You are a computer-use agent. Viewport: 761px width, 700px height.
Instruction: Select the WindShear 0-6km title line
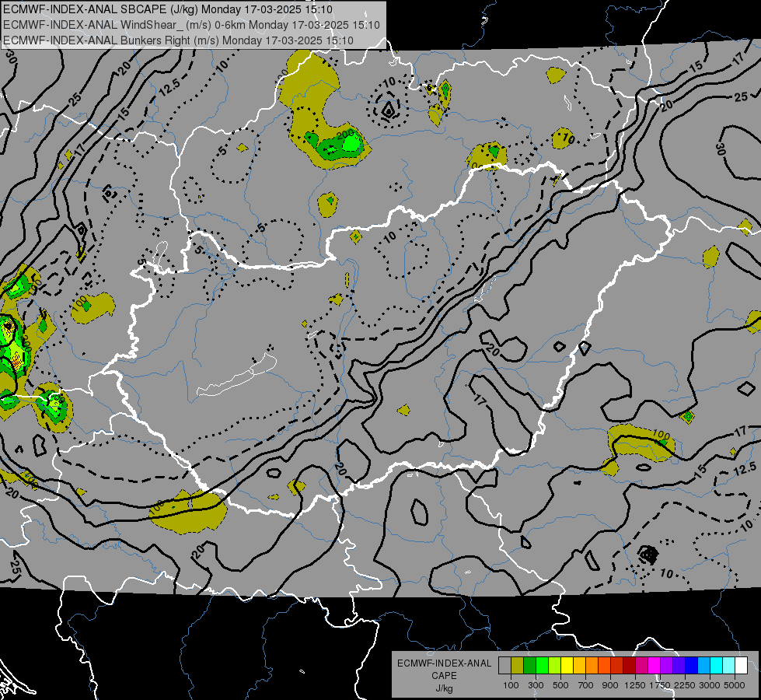coord(191,25)
